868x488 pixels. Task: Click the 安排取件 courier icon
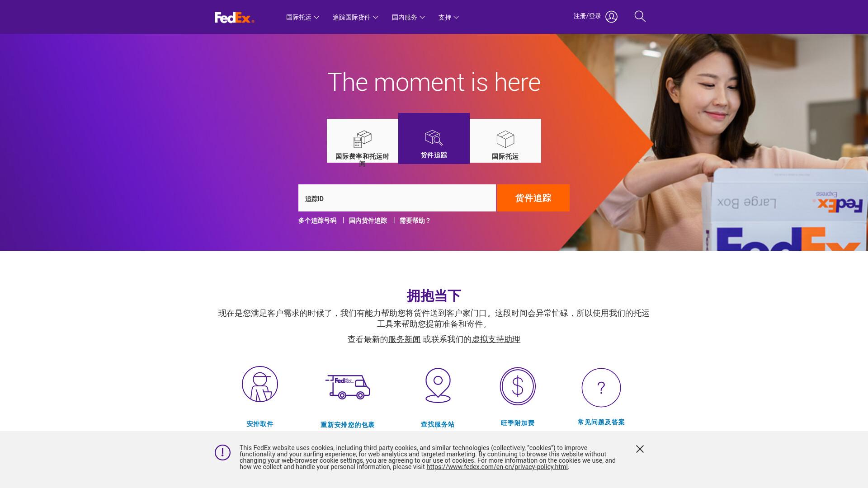coord(260,384)
